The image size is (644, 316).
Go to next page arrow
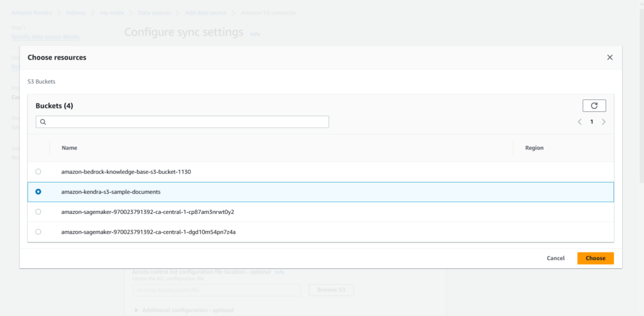604,121
